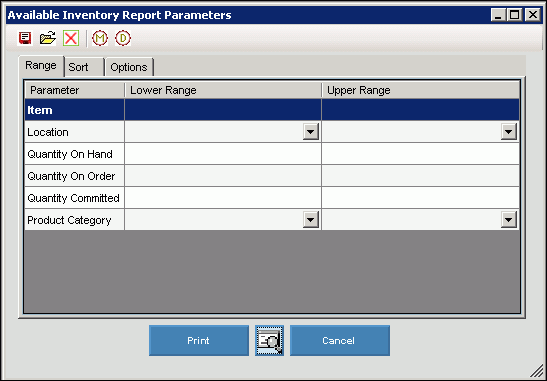Click Quantity On Hand upper range field
Image resolution: width=547 pixels, height=381 pixels.
point(420,154)
